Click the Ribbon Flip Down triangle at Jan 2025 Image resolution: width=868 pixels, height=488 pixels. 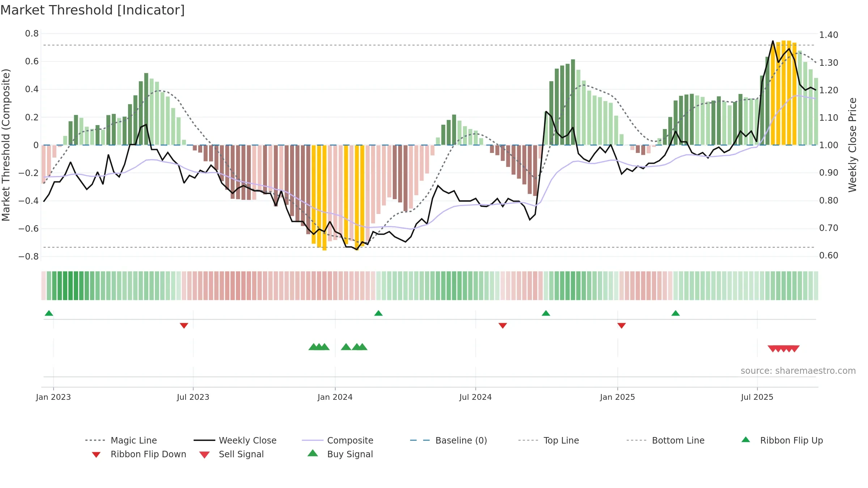coord(621,326)
